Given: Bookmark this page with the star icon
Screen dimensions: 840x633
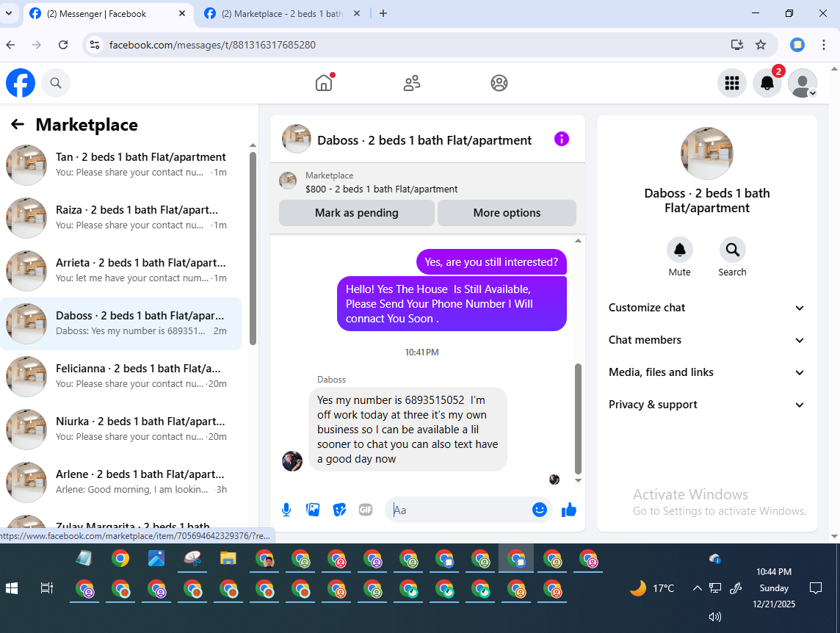Looking at the screenshot, I should pyautogui.click(x=761, y=45).
